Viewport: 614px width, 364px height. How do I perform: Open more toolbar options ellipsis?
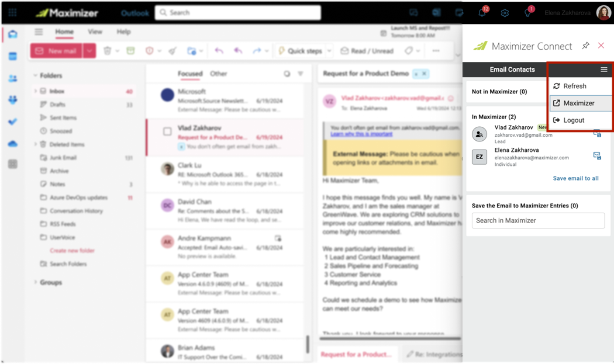click(436, 51)
